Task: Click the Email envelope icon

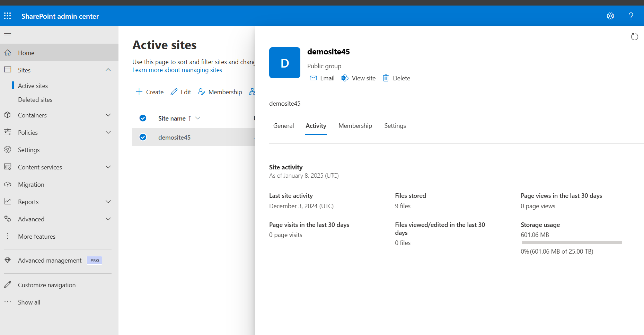Action: point(313,78)
